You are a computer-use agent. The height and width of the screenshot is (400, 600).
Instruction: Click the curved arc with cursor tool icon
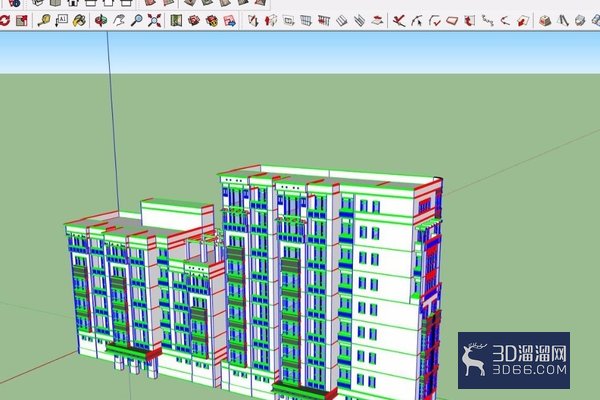coord(417,20)
